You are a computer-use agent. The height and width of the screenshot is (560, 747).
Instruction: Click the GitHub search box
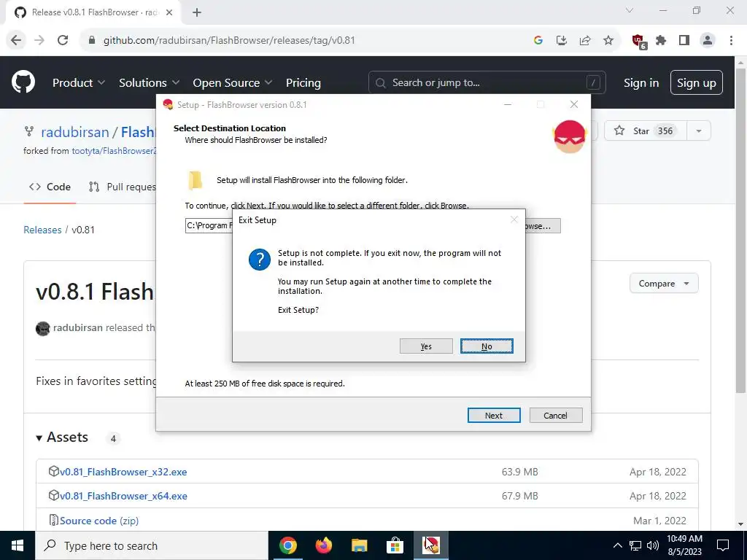click(487, 82)
